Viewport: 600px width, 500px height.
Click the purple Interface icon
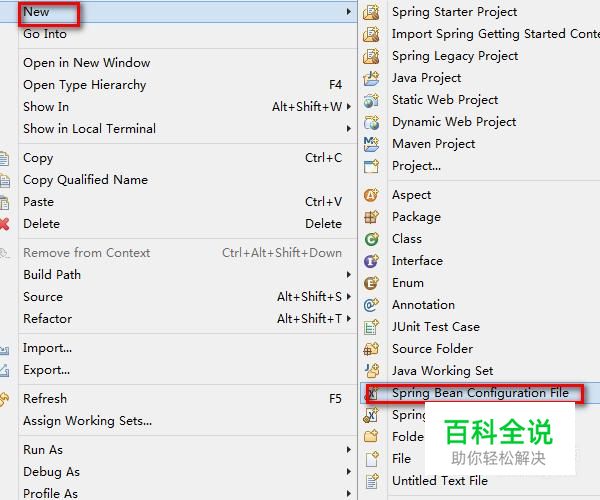[x=371, y=261]
